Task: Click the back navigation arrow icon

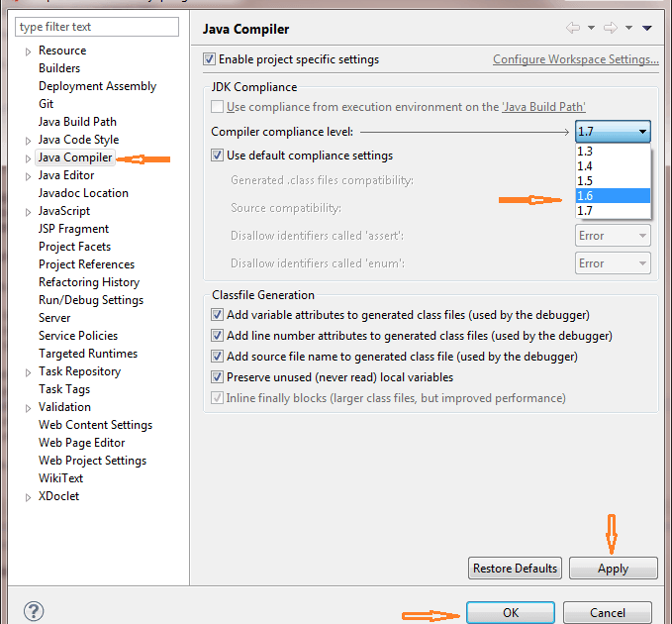Action: coord(573,29)
